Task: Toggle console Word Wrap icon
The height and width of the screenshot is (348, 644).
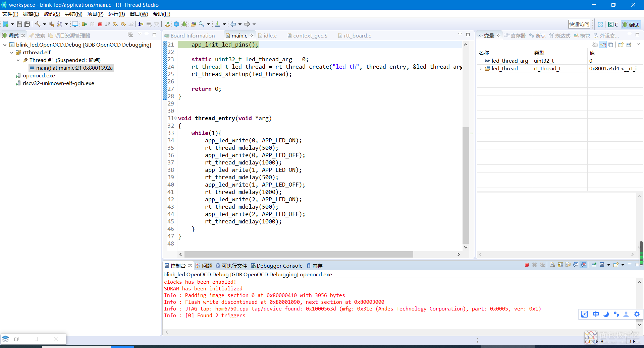Action: (568, 265)
